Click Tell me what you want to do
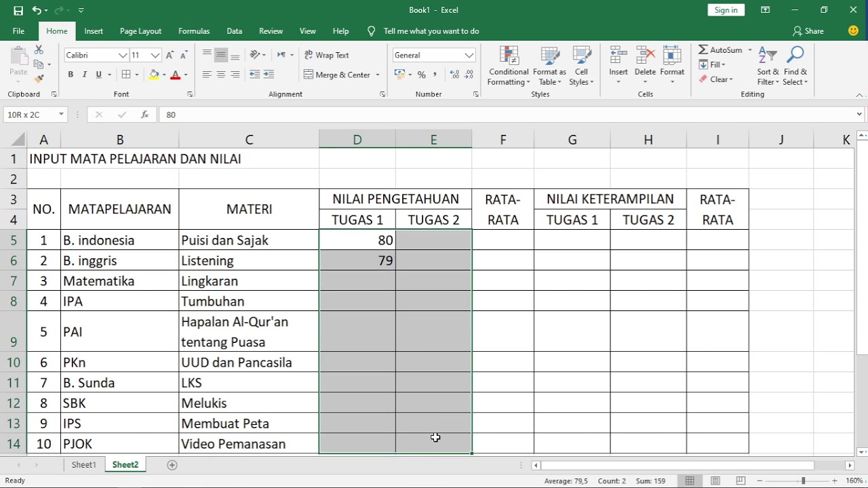 431,31
